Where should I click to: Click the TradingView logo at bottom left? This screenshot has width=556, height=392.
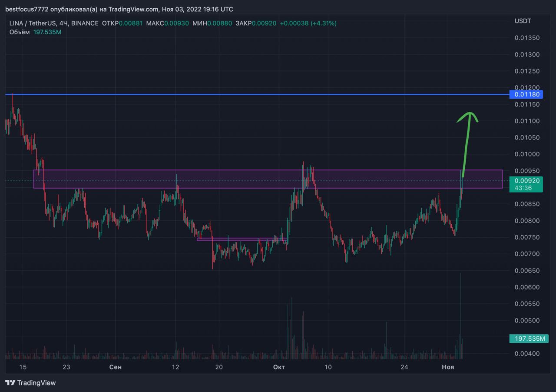tap(30, 383)
